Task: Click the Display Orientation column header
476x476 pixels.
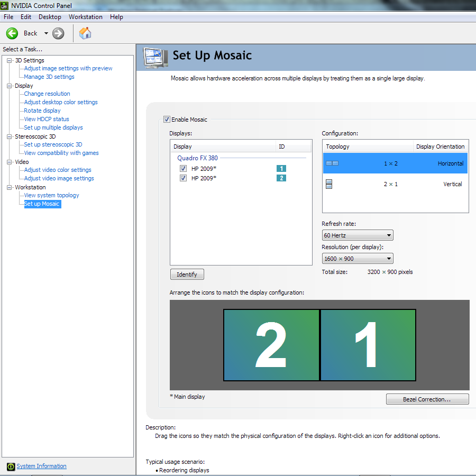Action: [440, 147]
